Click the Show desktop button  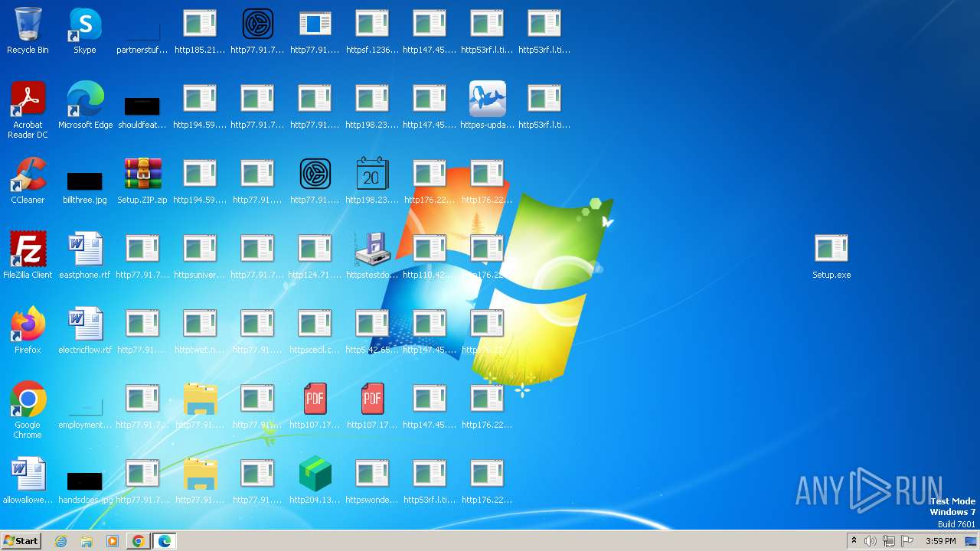click(971, 541)
